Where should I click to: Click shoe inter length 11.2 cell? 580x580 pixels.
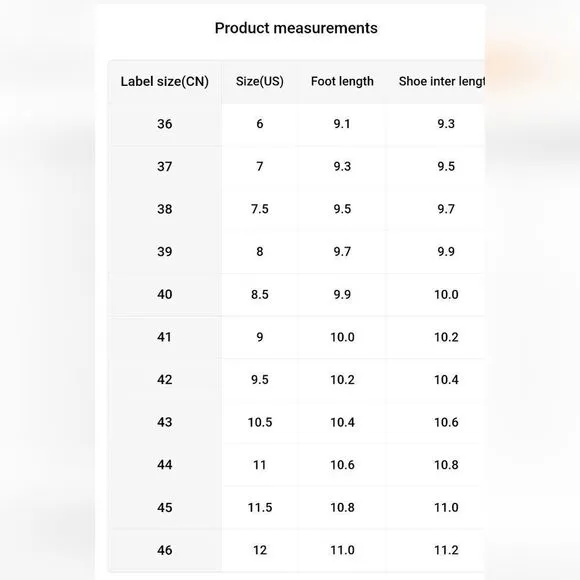pyautogui.click(x=446, y=550)
